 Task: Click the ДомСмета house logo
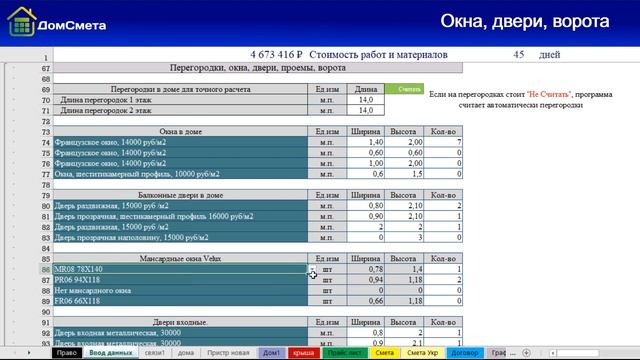tap(22, 22)
